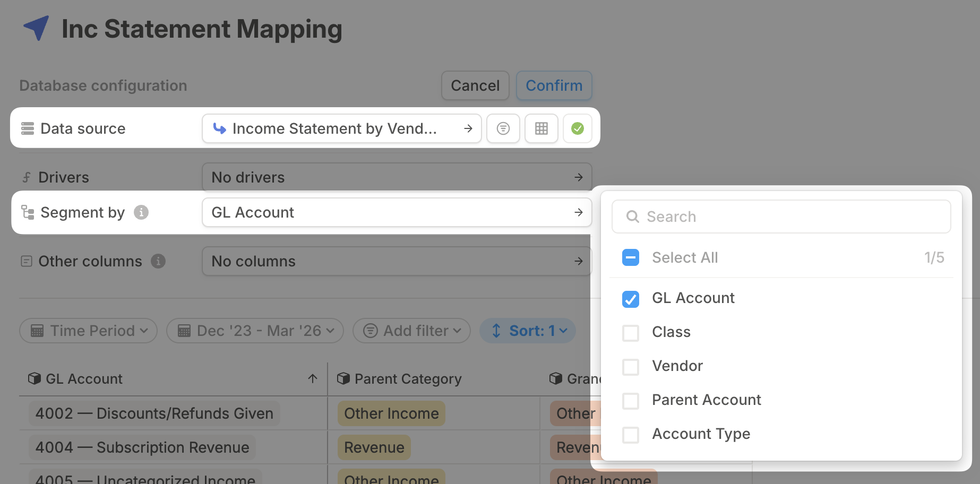
Task: Open the Add filter dropdown
Action: (x=411, y=331)
